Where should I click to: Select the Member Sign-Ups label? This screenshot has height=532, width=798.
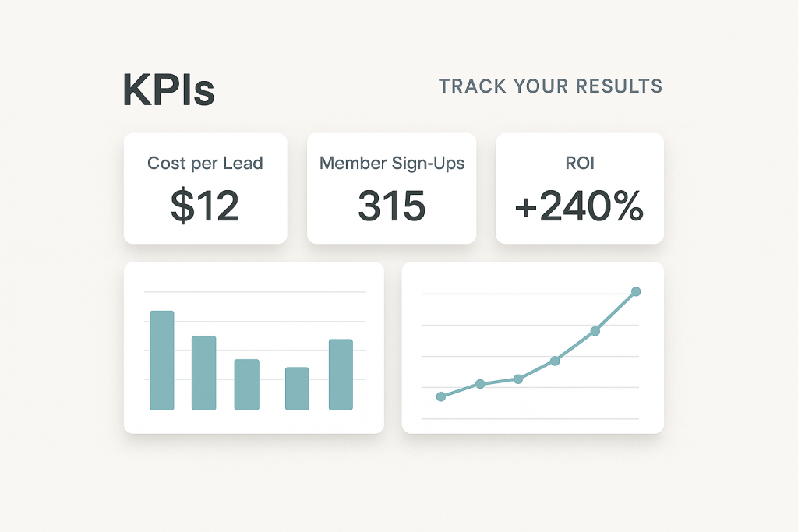click(x=392, y=164)
